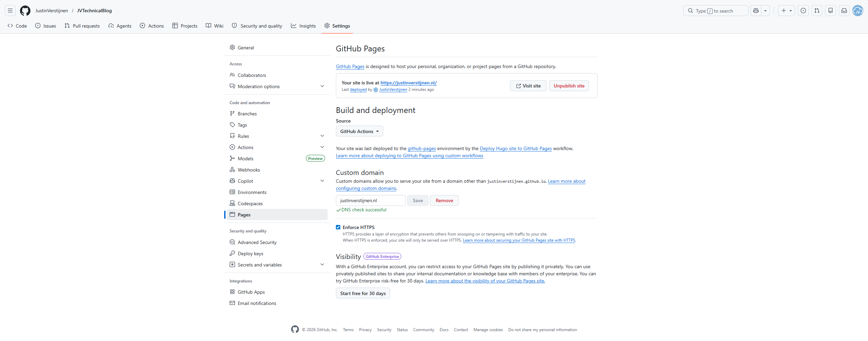Viewport: 868px width, 341px height.
Task: Open the Pull requests tab
Action: (x=82, y=26)
